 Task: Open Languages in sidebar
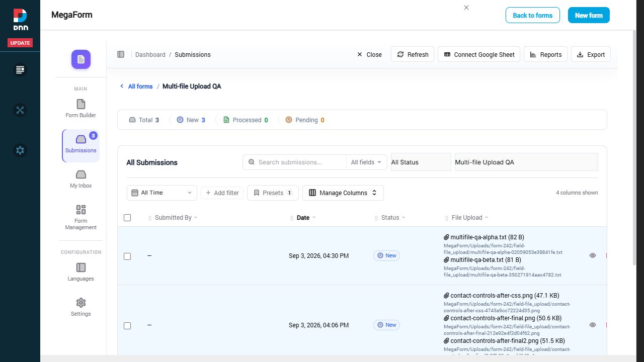81,272
